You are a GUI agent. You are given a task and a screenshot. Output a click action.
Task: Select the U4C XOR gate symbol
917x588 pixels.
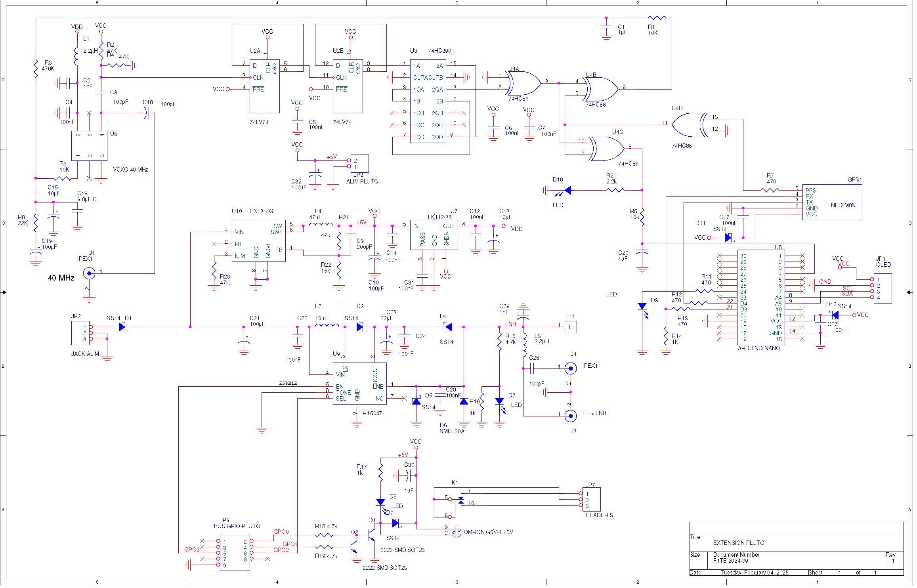607,149
